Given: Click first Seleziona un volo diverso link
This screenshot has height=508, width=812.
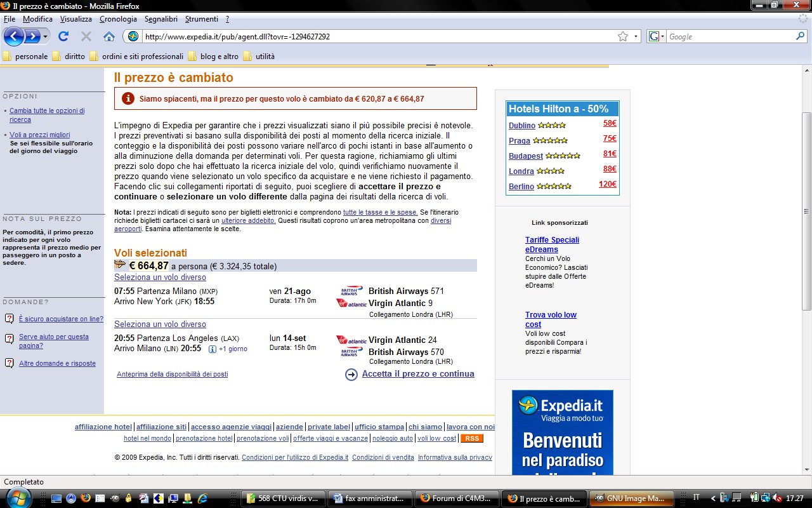Looking at the screenshot, I should coord(160,277).
